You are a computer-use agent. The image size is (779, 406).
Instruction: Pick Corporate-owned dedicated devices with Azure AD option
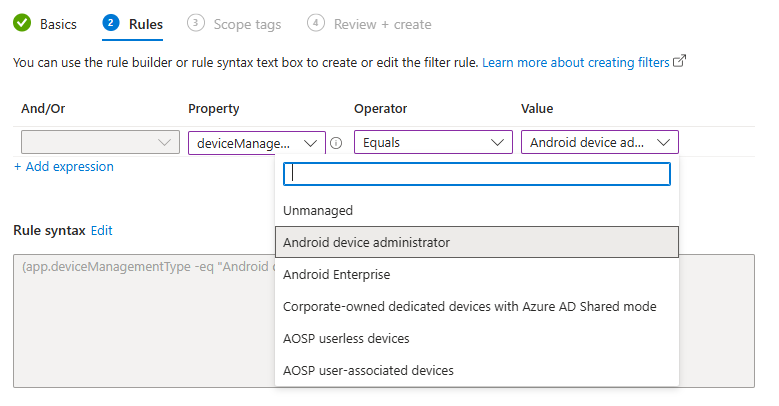(x=470, y=306)
